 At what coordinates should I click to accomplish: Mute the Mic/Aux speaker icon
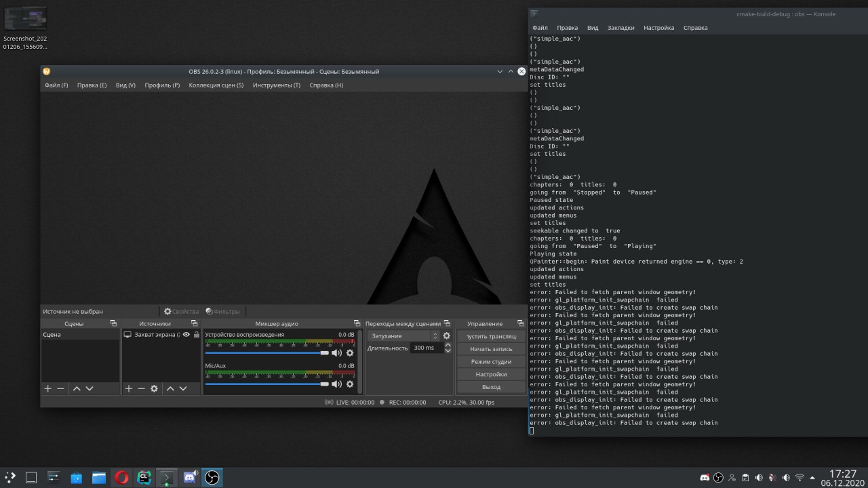(336, 384)
